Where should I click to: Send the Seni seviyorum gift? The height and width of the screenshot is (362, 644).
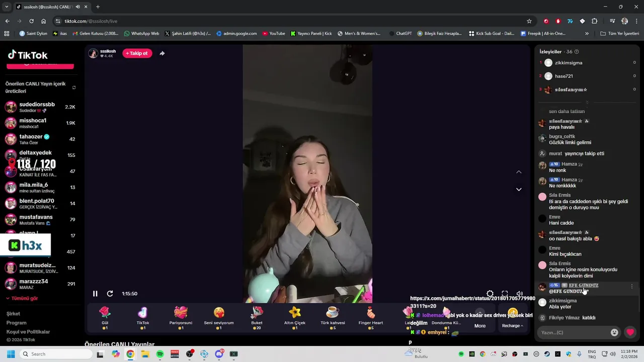(219, 318)
